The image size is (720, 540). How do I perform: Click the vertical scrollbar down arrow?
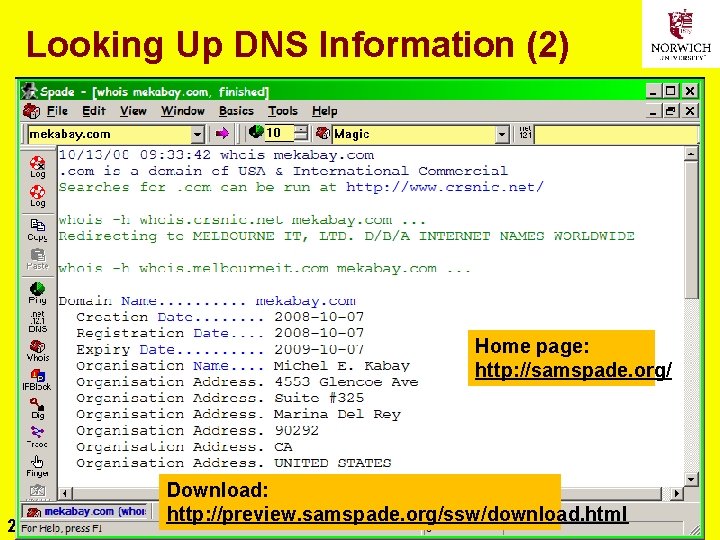pyautogui.click(x=691, y=479)
